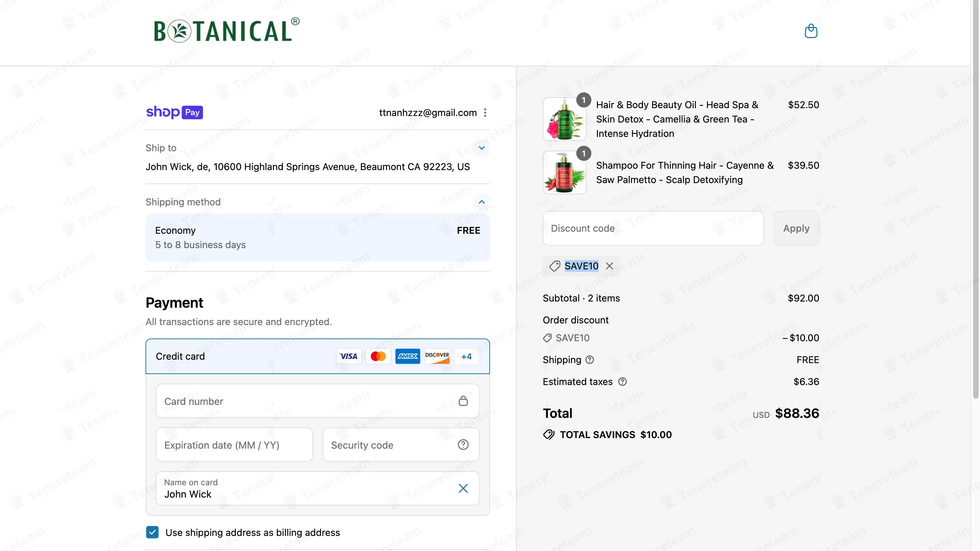
Task: Click the Visa card icon
Action: coord(349,356)
